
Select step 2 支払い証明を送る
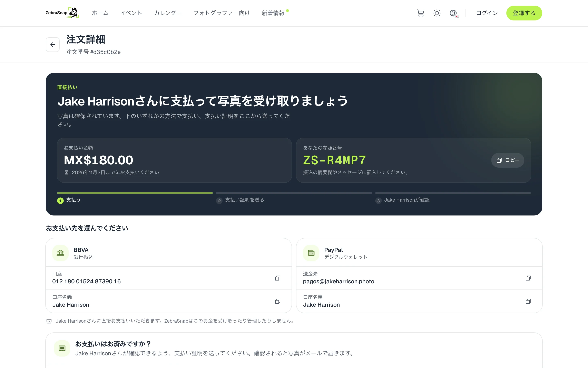pyautogui.click(x=240, y=200)
